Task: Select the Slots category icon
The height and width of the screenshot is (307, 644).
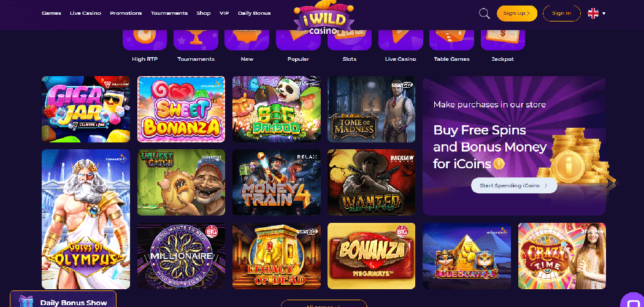Action: (349, 40)
